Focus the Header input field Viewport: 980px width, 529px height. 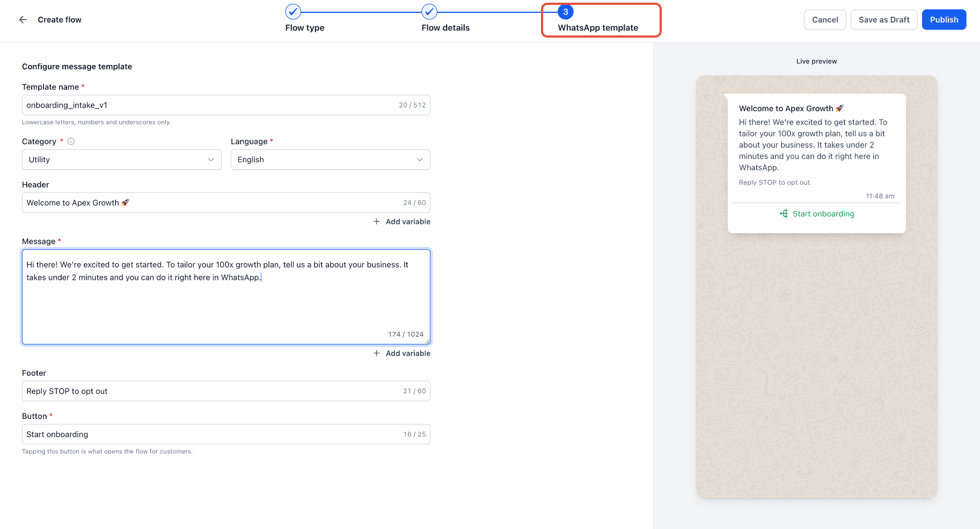[226, 202]
